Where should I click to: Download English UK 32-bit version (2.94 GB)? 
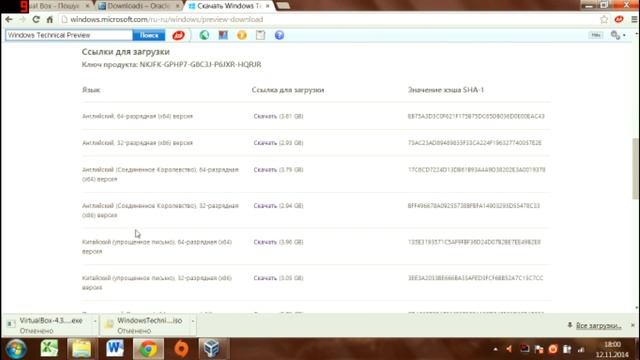pyautogui.click(x=265, y=206)
